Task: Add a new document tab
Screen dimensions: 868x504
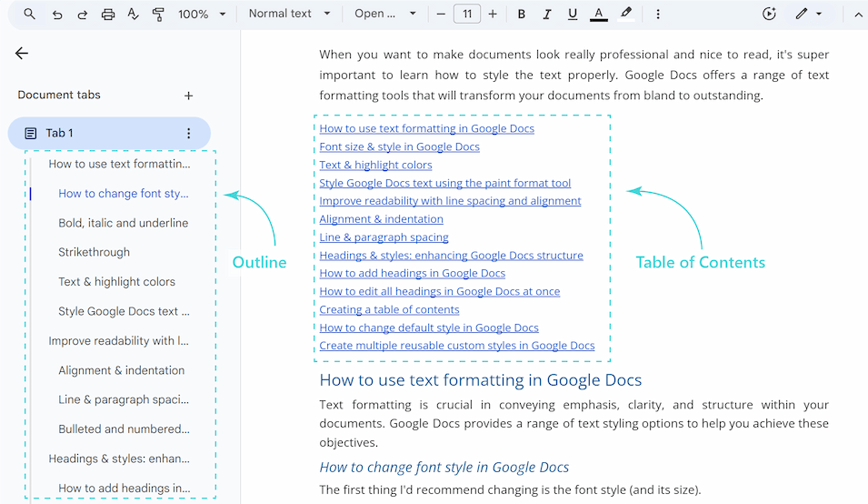Action: click(x=188, y=96)
